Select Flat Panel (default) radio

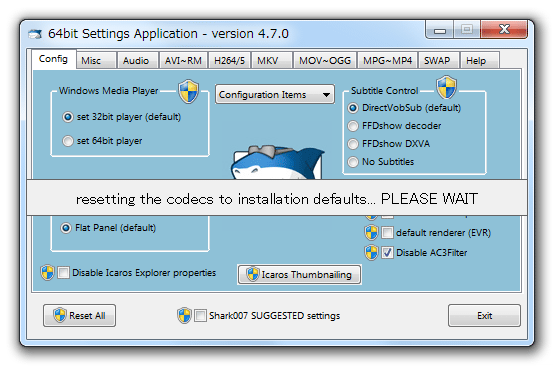click(66, 228)
